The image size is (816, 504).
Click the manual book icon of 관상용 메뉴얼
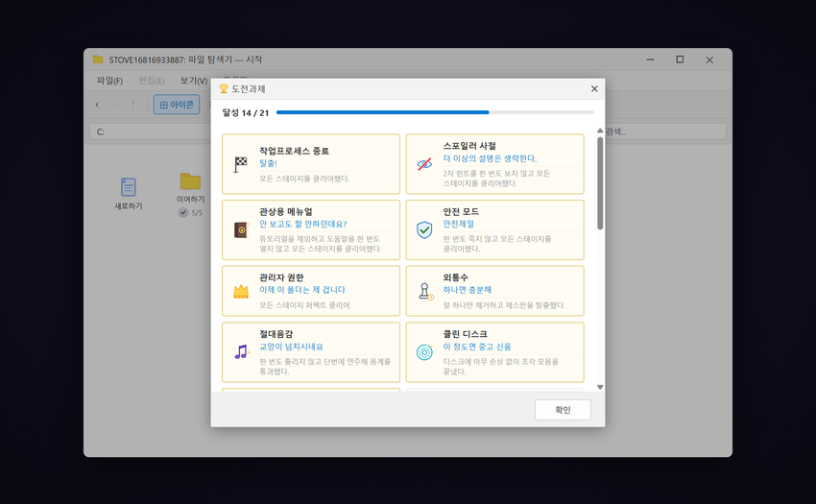coord(242,229)
